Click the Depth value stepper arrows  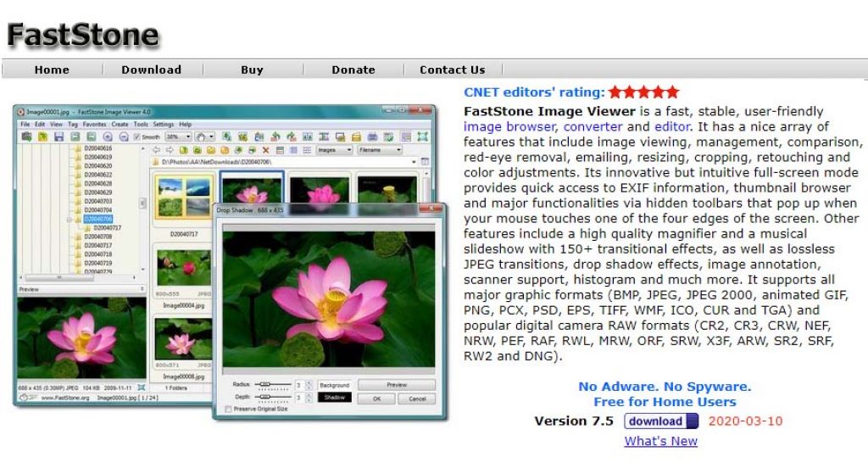[x=309, y=398]
